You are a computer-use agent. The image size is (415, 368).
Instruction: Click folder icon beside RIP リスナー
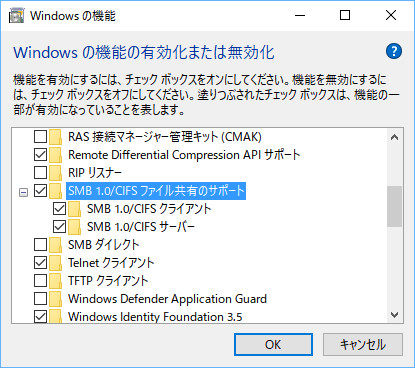point(56,173)
